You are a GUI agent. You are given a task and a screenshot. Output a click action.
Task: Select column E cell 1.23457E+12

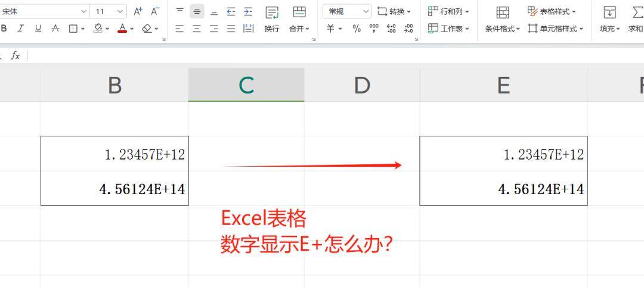[x=503, y=154]
